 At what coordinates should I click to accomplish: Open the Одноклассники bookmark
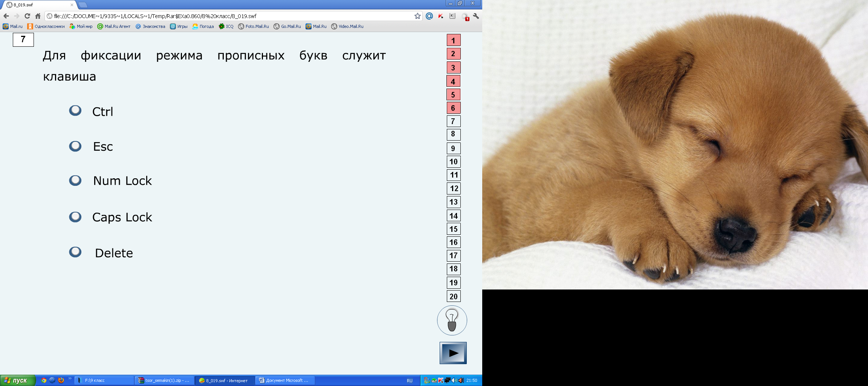(46, 26)
